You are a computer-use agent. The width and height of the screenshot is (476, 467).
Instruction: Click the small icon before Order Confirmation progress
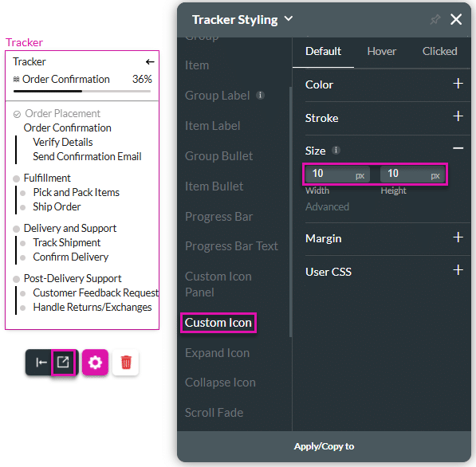point(17,80)
